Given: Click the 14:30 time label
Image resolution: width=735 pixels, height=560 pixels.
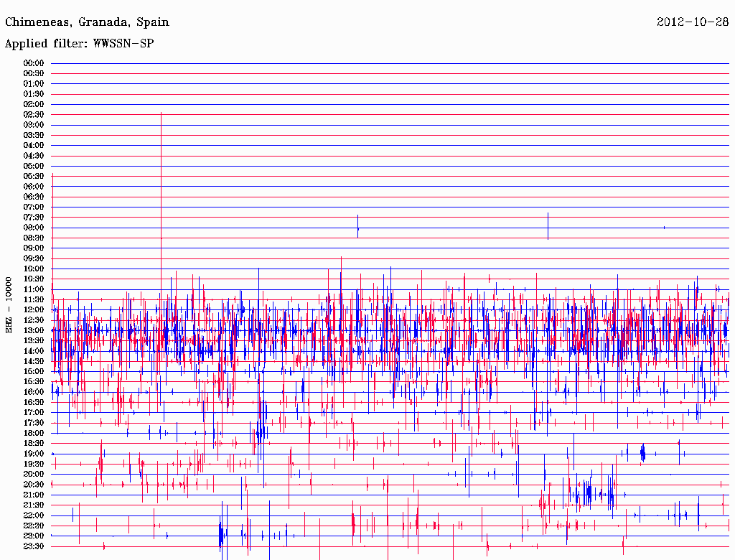Looking at the screenshot, I should pyautogui.click(x=34, y=361).
